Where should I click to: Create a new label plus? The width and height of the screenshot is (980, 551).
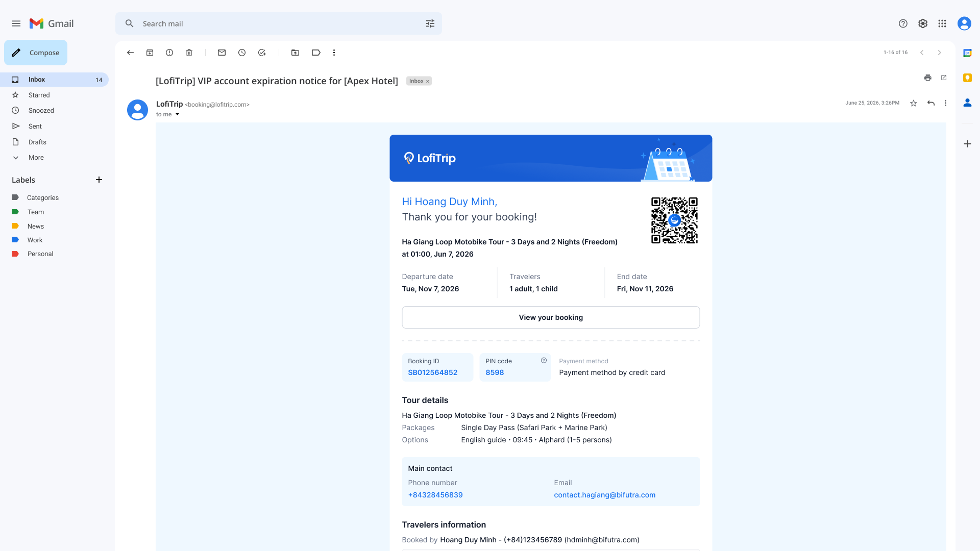coord(99,180)
